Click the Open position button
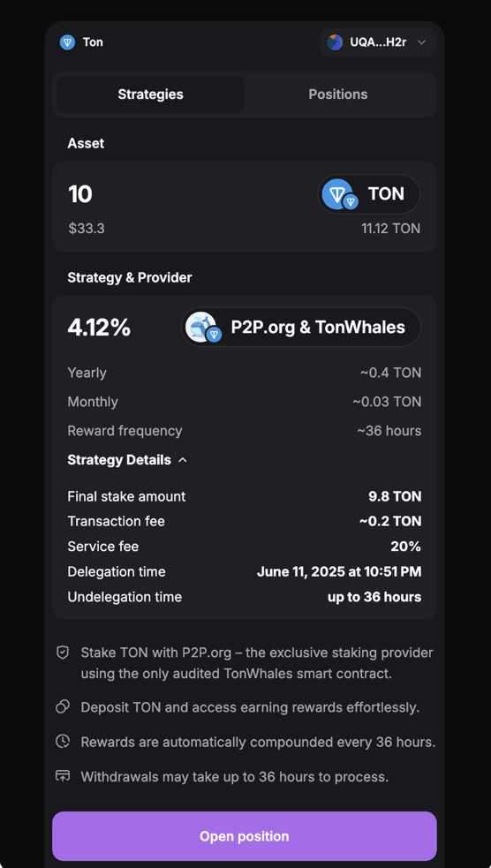This screenshot has width=491, height=868. click(x=245, y=836)
